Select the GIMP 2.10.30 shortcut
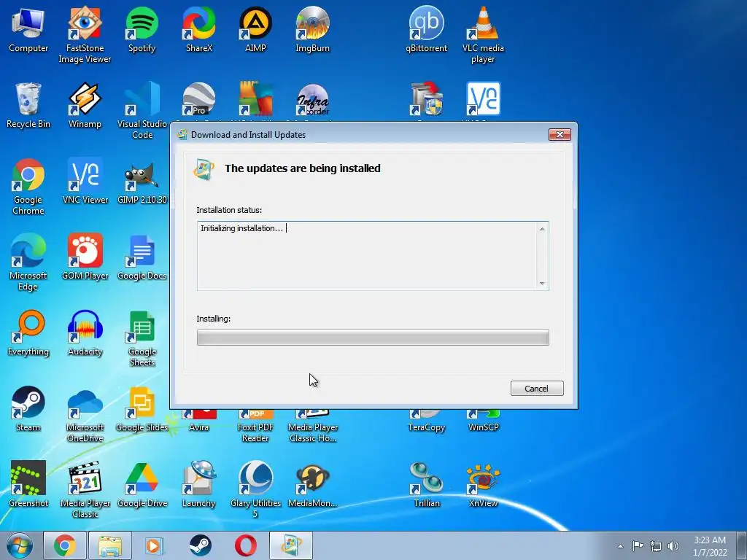The height and width of the screenshot is (560, 747). [x=142, y=182]
